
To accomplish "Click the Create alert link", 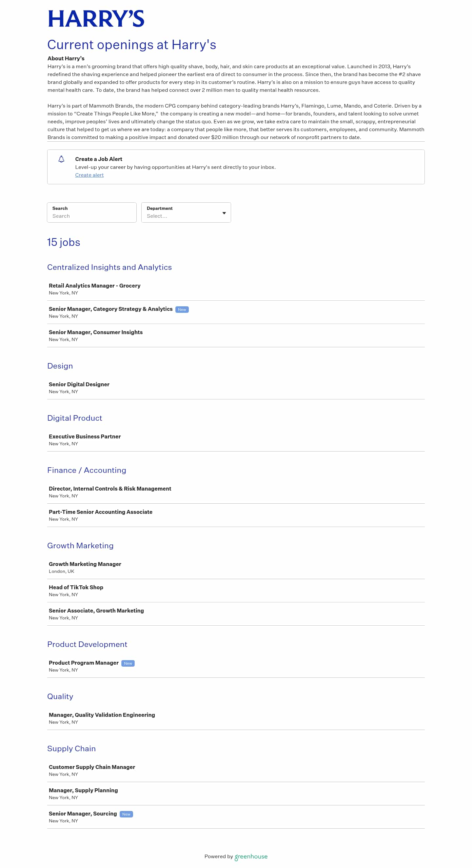I will pos(89,175).
